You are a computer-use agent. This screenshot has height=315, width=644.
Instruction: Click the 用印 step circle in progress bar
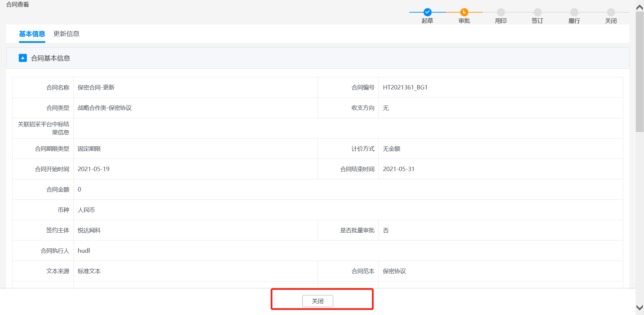(501, 12)
